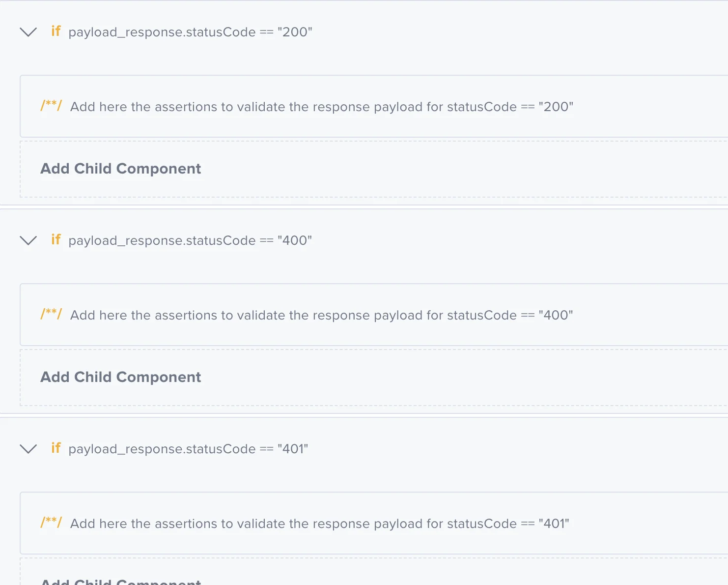Add Child Component under the 400 block
Viewport: 728px width, 585px height.
[x=121, y=377]
